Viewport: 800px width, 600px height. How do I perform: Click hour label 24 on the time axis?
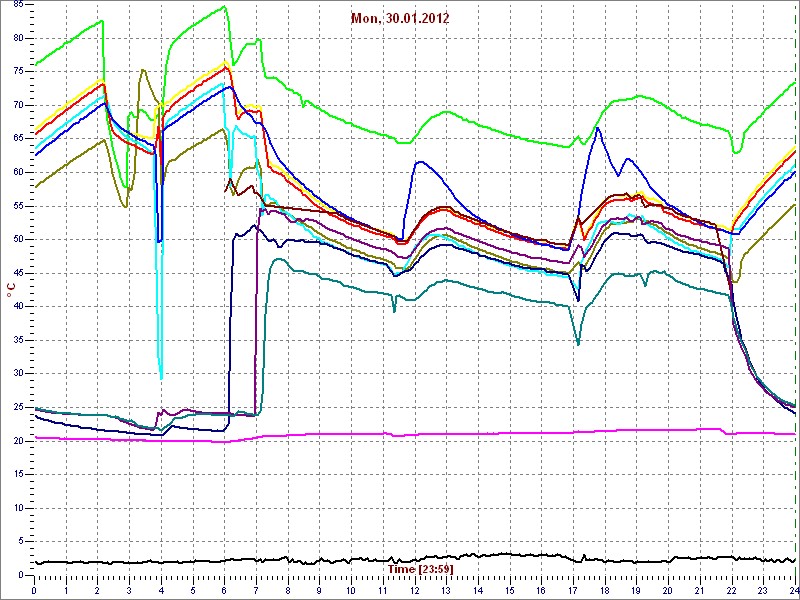[794, 590]
